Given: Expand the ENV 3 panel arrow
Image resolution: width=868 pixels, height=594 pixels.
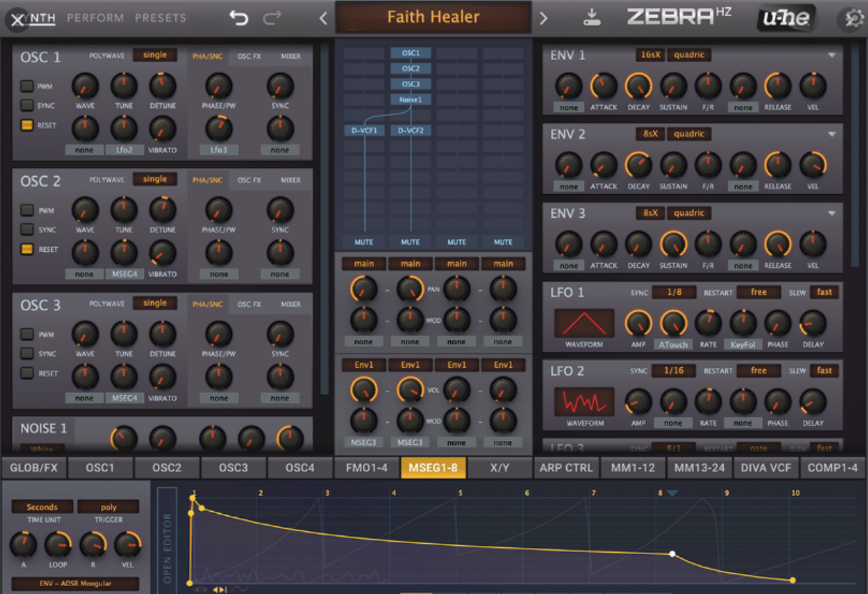Looking at the screenshot, I should tap(832, 213).
